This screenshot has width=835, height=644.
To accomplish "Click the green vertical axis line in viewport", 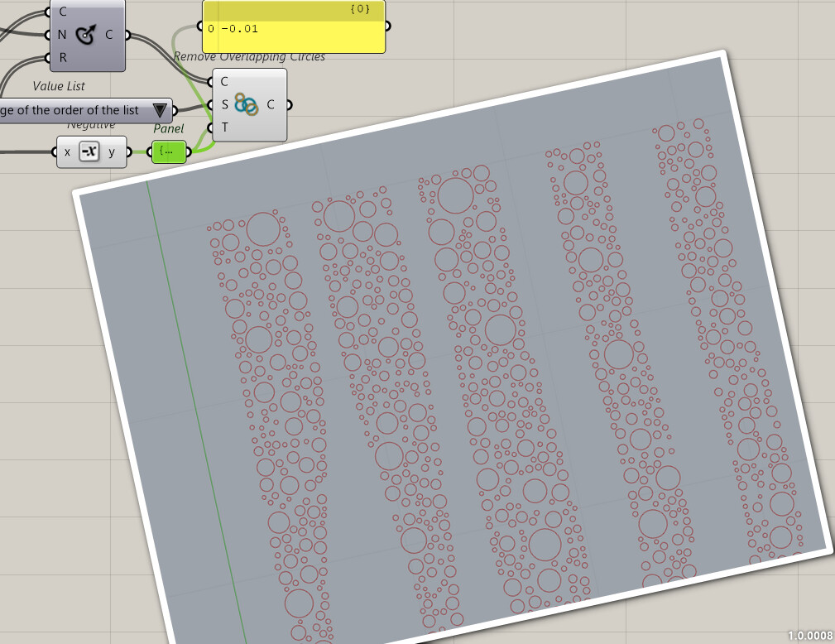I will pos(196,411).
